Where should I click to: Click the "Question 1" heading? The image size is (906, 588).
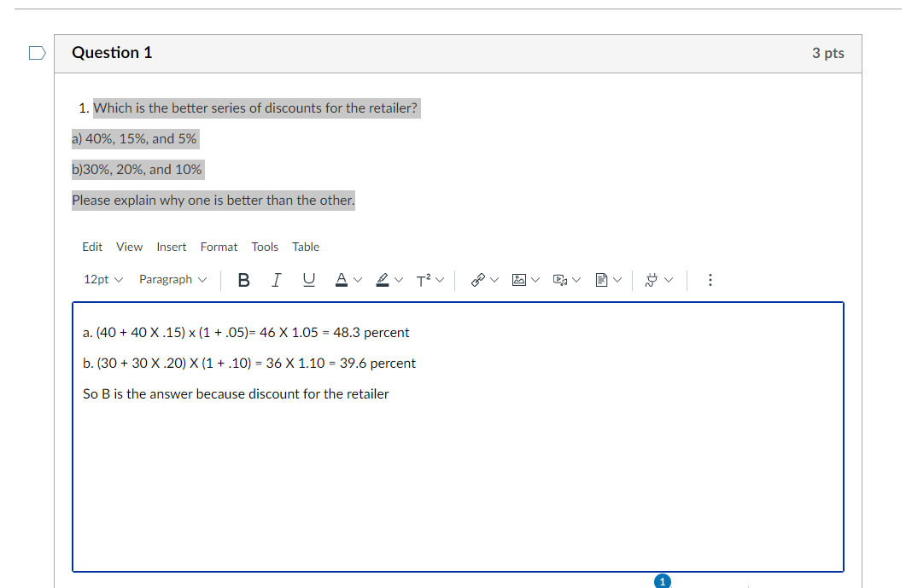click(x=112, y=53)
